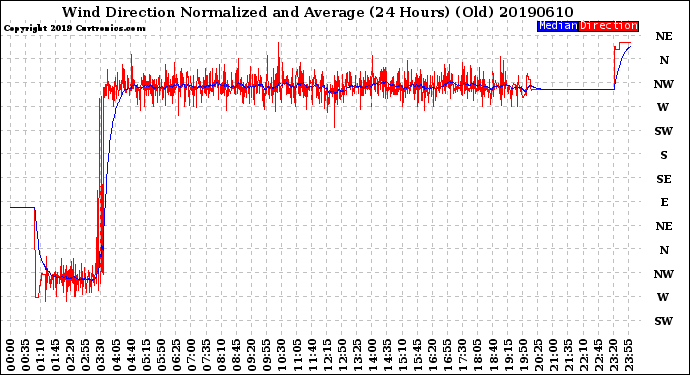This screenshot has height=375, width=690.
Task: Click the 08:10 time axis label
Action: [221, 355]
